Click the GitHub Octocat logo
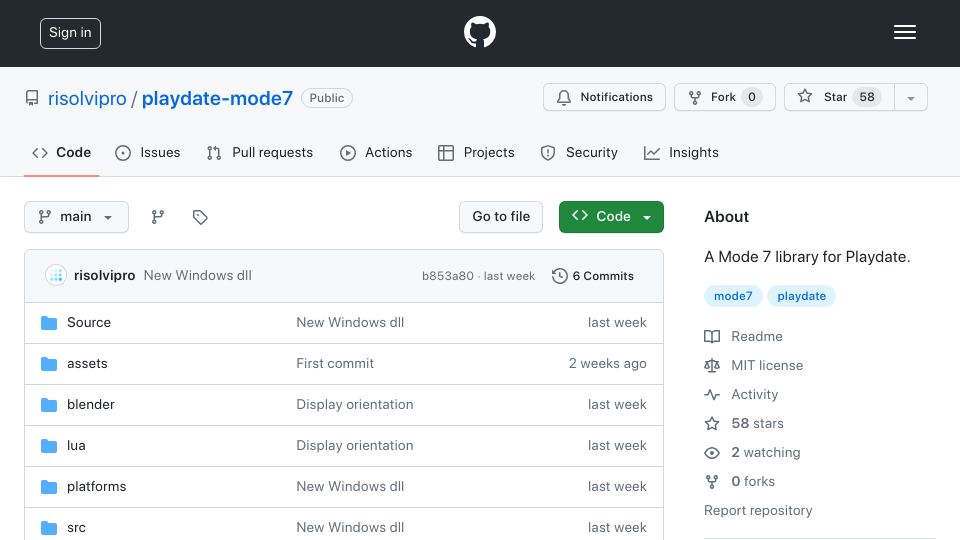This screenshot has width=960, height=540. click(x=479, y=32)
